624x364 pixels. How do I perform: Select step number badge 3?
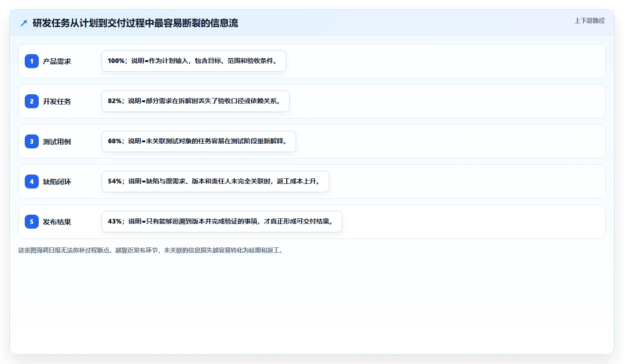coord(32,141)
